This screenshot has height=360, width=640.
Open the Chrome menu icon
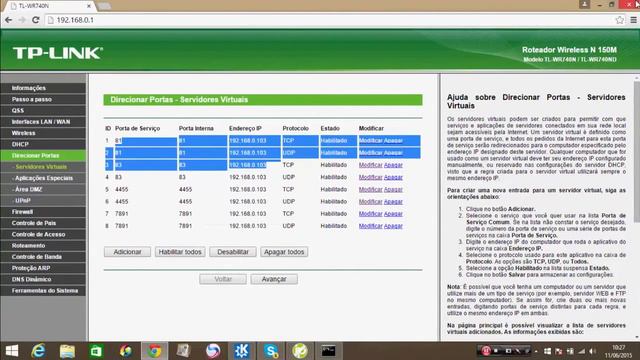[x=633, y=20]
